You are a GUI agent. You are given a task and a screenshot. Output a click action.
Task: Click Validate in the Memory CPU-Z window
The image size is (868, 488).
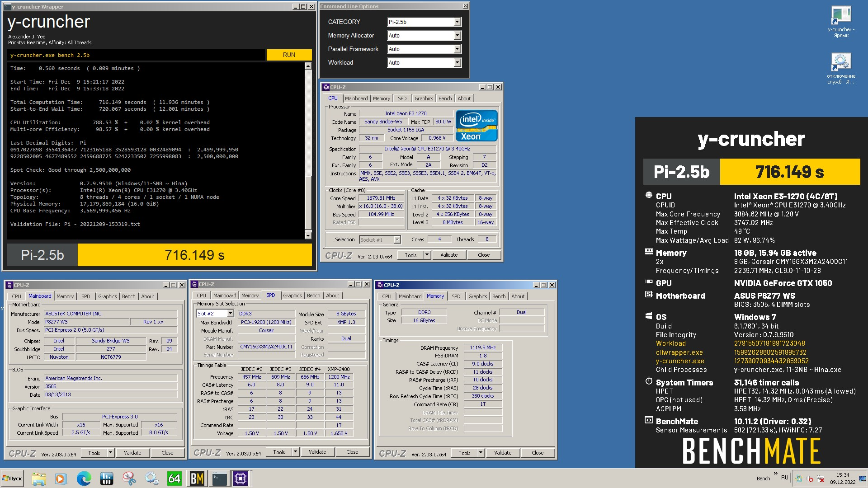pyautogui.click(x=502, y=453)
